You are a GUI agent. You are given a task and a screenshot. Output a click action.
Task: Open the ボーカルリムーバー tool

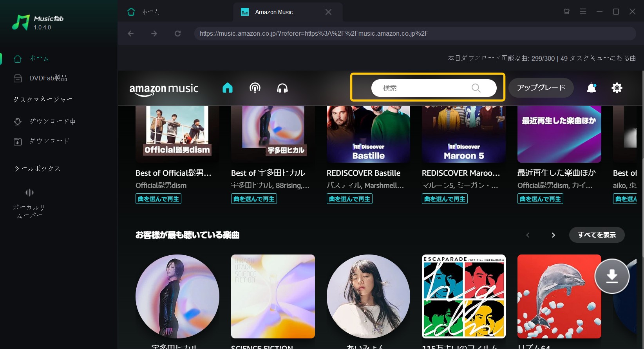pos(29,203)
